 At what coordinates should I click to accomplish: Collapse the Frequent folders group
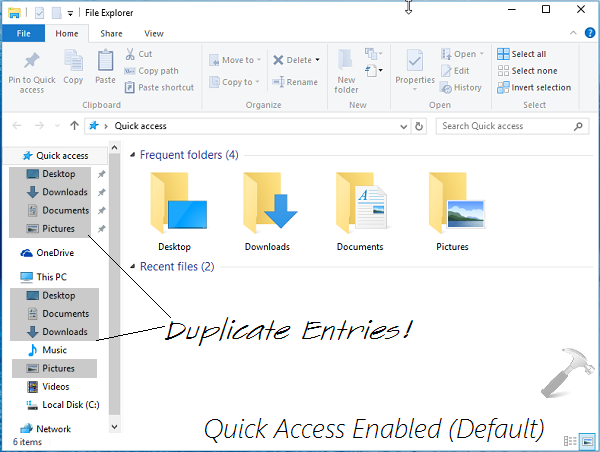tap(132, 155)
